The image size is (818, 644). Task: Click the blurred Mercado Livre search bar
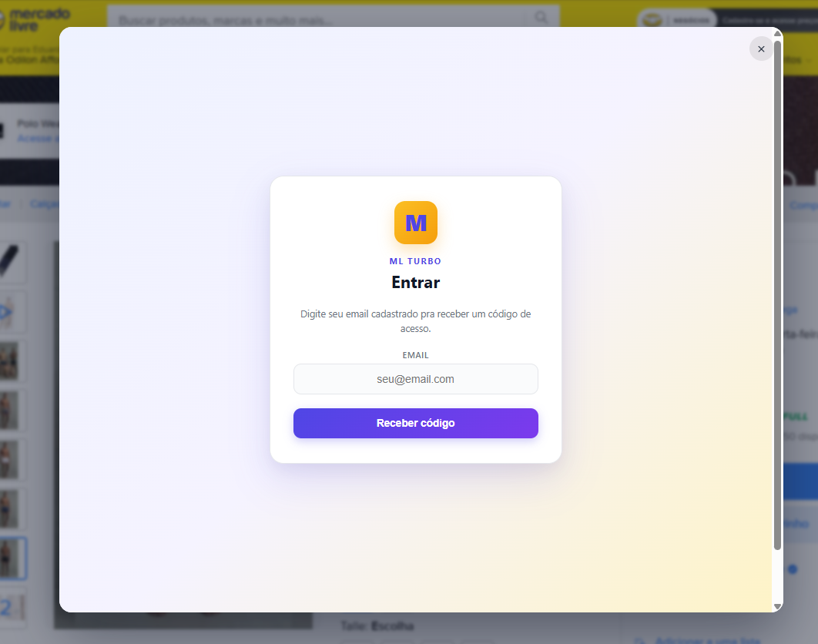point(334,18)
